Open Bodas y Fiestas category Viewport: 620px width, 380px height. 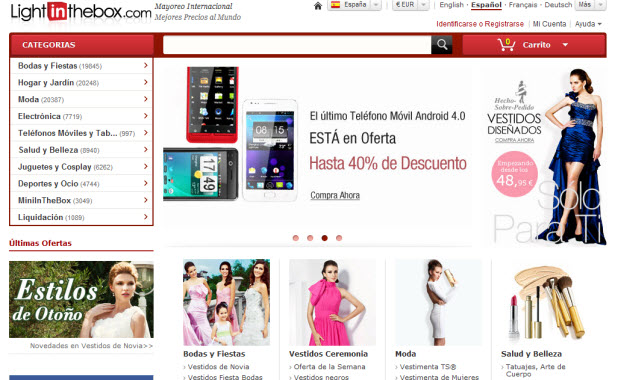[81, 66]
